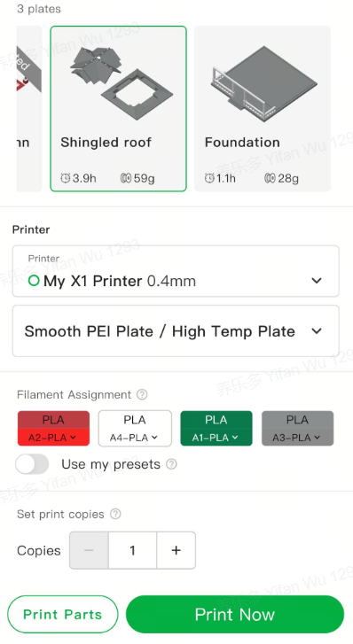Click the Print Now button
Viewport: 353px width, 644px height.
[x=235, y=615]
